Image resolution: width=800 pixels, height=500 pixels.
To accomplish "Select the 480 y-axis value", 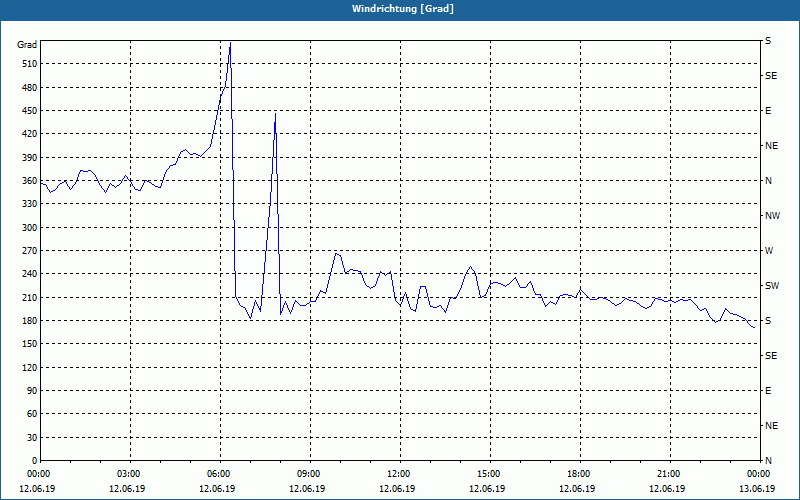I will (x=29, y=87).
